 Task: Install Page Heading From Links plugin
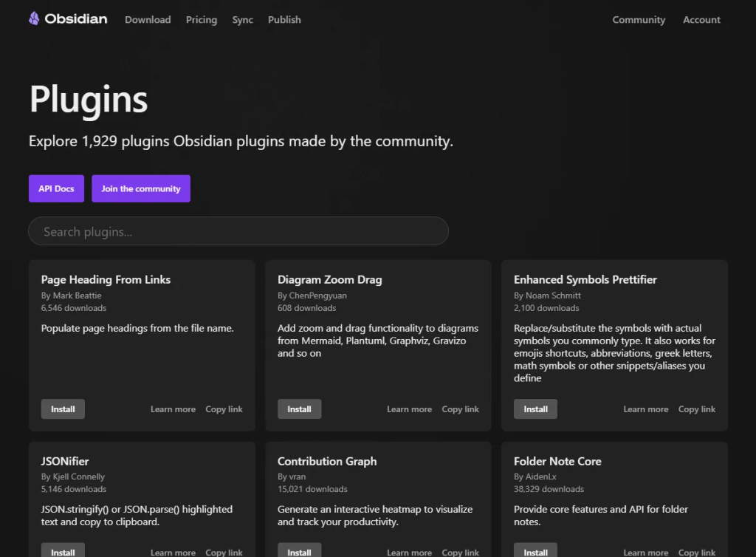coord(63,409)
